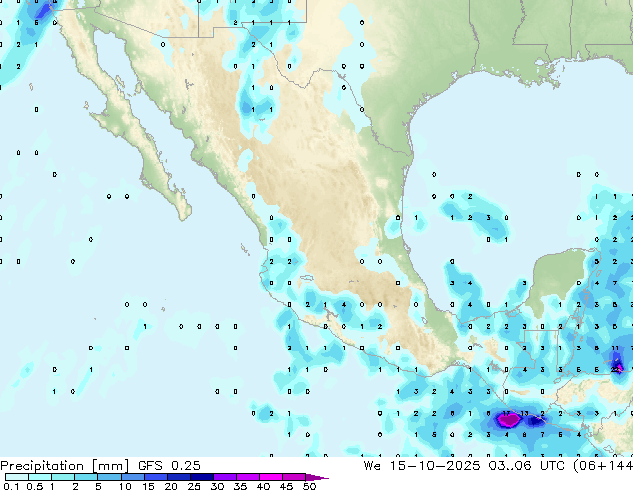Click the '15' legend label

click(148, 486)
